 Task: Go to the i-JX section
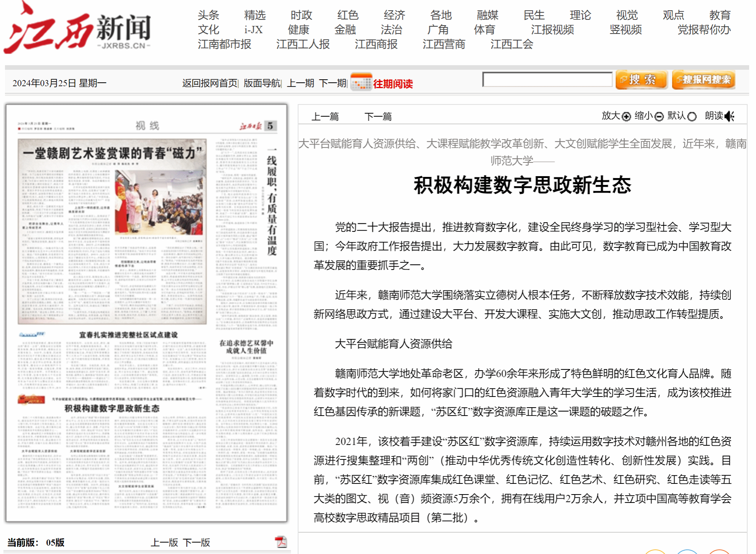click(x=254, y=30)
